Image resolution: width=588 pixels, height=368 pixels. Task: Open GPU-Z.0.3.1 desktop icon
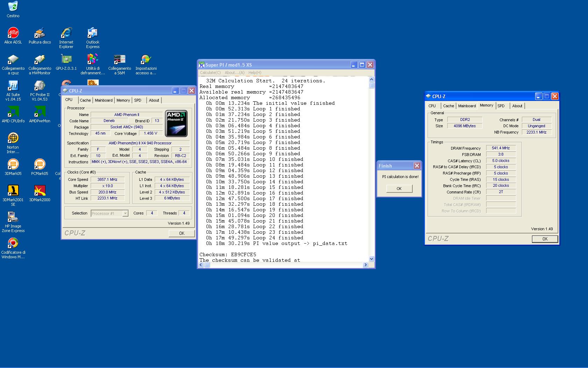coord(66,62)
